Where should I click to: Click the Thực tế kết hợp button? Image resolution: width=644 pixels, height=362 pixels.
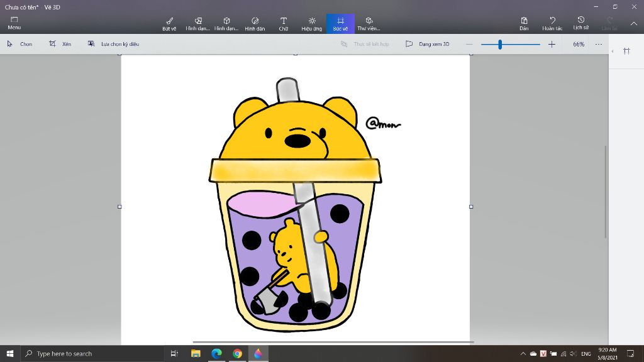coord(365,44)
